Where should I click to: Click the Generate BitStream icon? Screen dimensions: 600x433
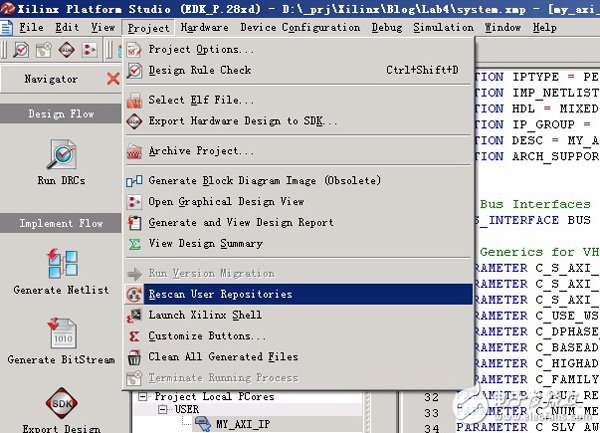point(59,335)
